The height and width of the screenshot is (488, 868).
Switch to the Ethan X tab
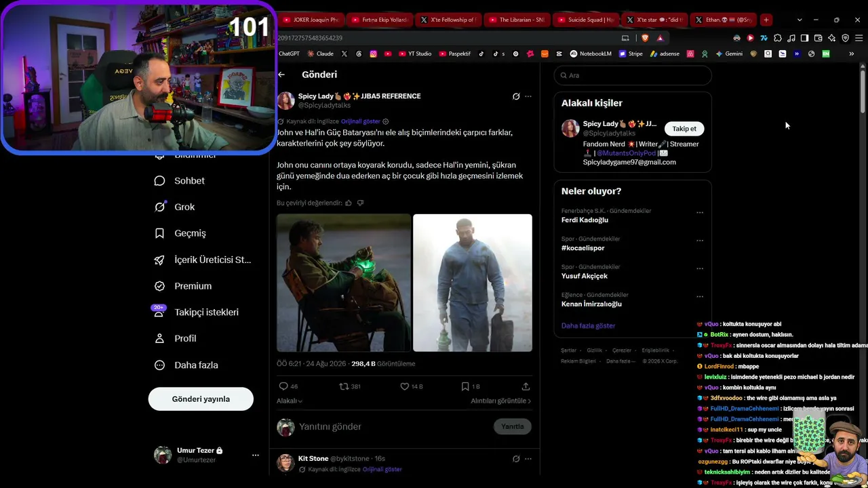(723, 20)
